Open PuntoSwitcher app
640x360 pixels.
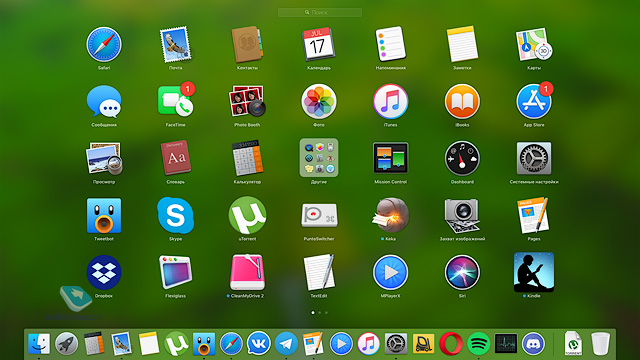point(319,215)
